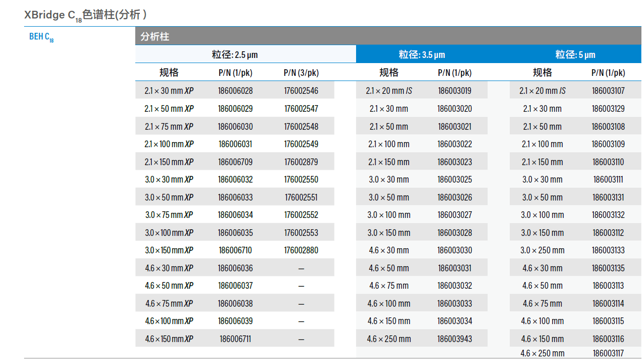644x360 pixels.
Task: Select part number 186003022
Action: [x=454, y=144]
